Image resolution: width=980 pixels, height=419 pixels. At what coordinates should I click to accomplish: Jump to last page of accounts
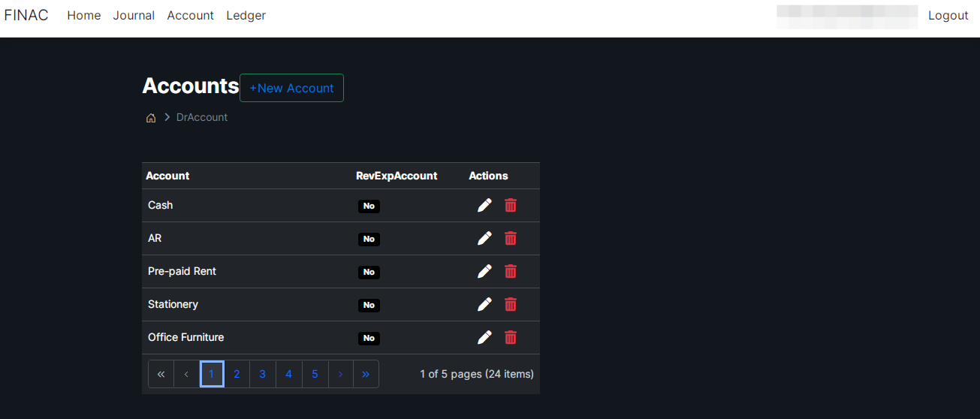(x=366, y=374)
